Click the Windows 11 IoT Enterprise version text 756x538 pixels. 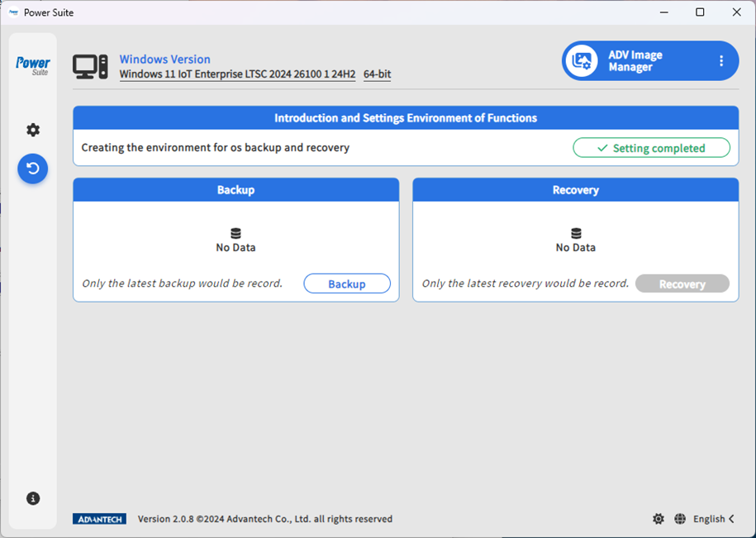(x=237, y=74)
